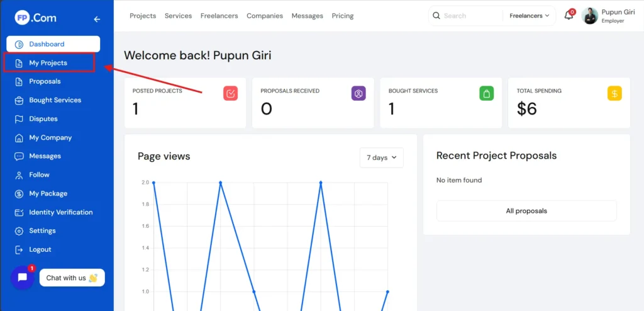Open My Projects in the sidebar
This screenshot has width=644, height=311.
coord(48,63)
